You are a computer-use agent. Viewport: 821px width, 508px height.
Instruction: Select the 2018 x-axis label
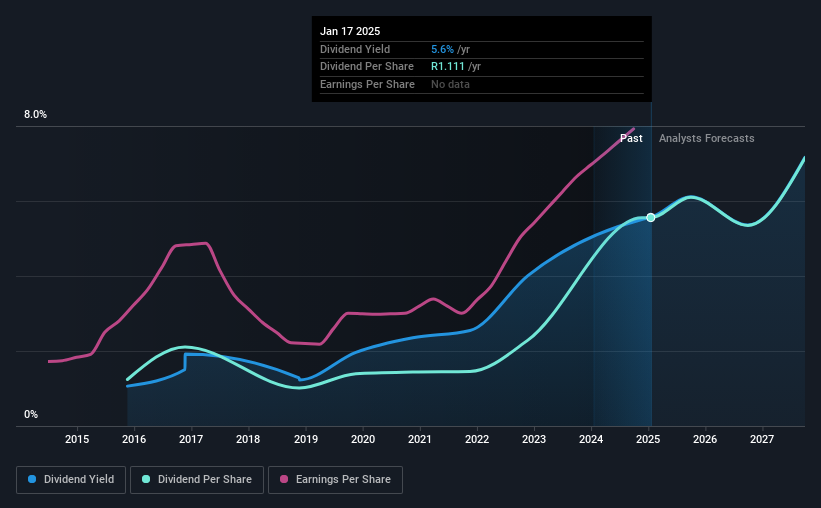click(x=248, y=439)
